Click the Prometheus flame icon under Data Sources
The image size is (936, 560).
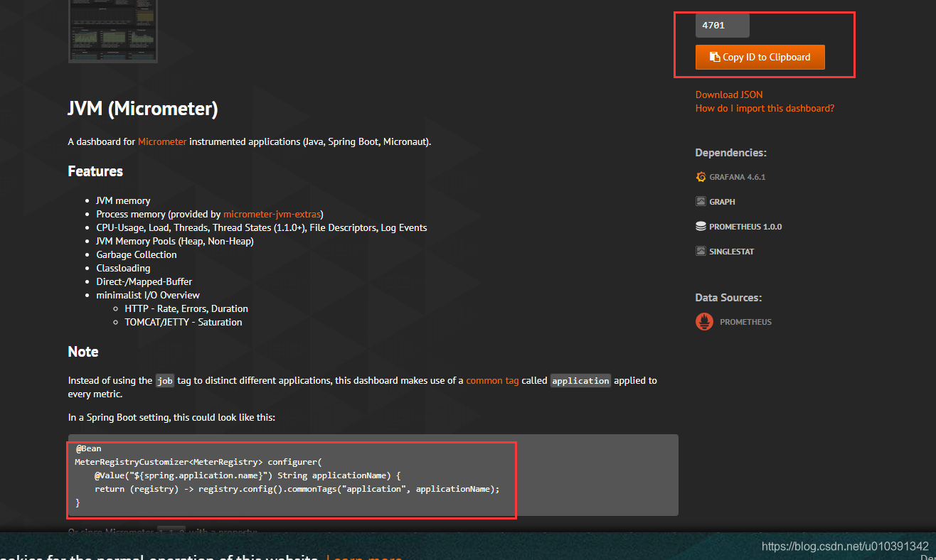tap(704, 322)
